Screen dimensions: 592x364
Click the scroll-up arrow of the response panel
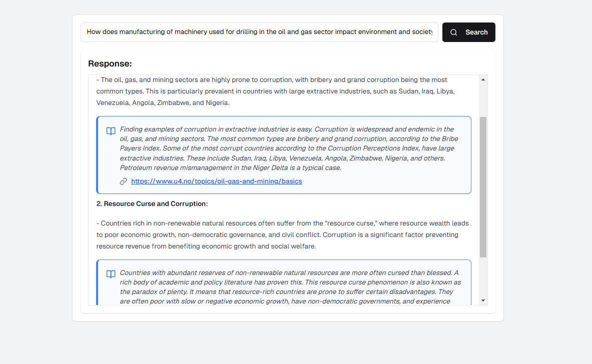tap(483, 79)
